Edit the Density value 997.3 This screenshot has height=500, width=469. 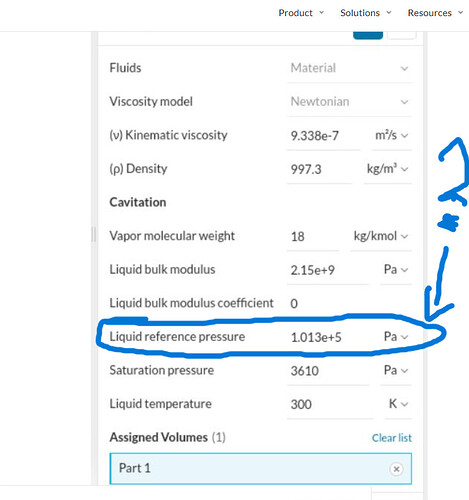click(319, 169)
